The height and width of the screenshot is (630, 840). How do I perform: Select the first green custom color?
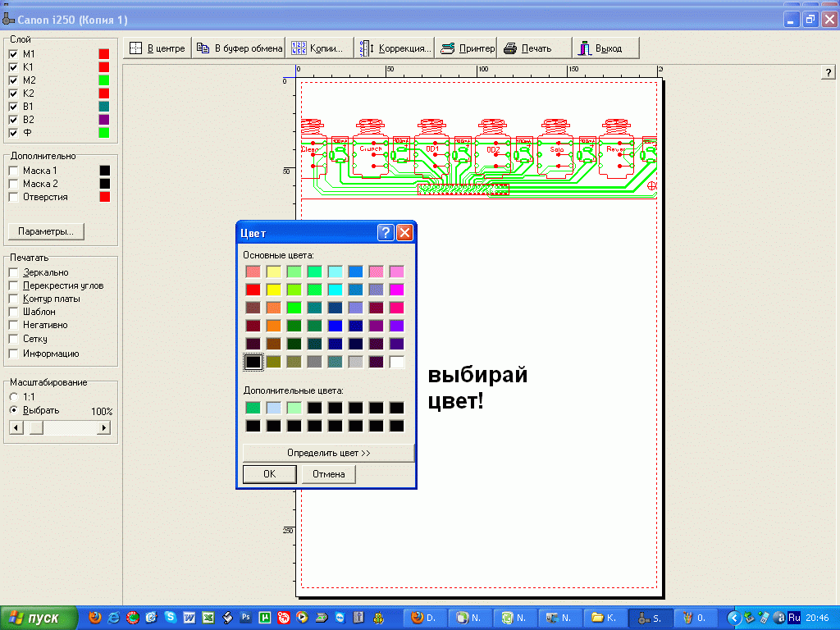click(x=253, y=408)
